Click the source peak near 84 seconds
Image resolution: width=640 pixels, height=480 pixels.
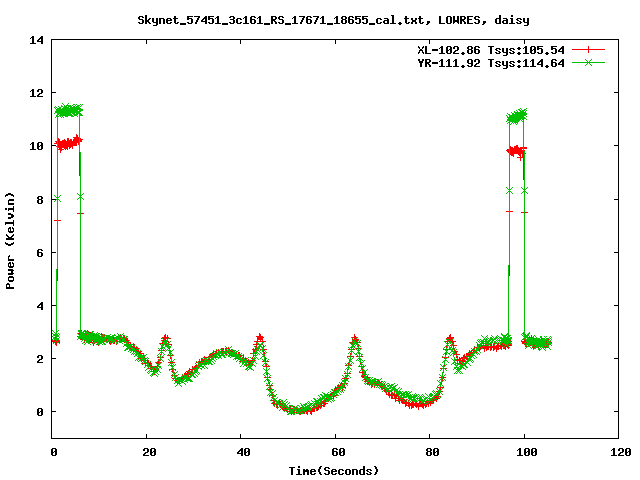[450, 340]
